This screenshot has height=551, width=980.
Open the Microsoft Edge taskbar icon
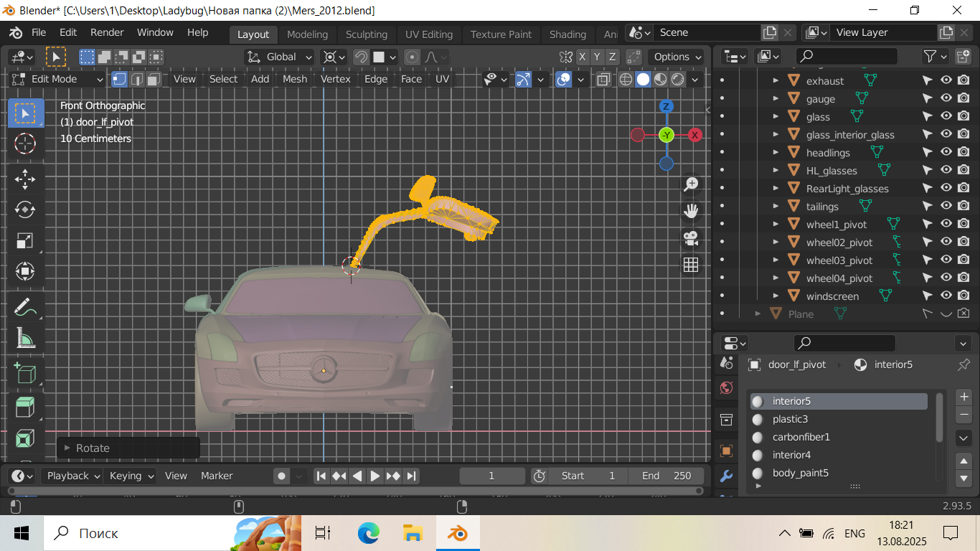coord(368,533)
